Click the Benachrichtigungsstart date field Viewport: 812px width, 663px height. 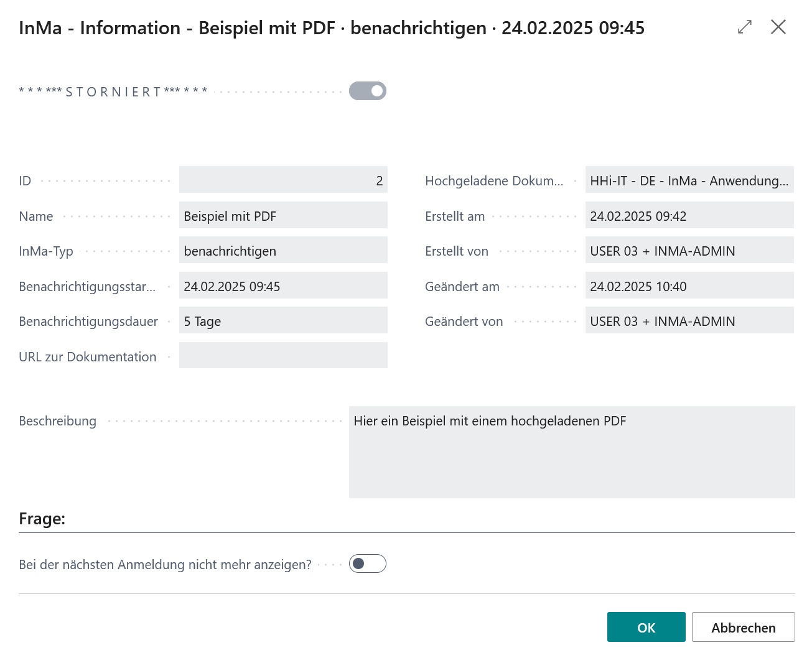click(283, 286)
